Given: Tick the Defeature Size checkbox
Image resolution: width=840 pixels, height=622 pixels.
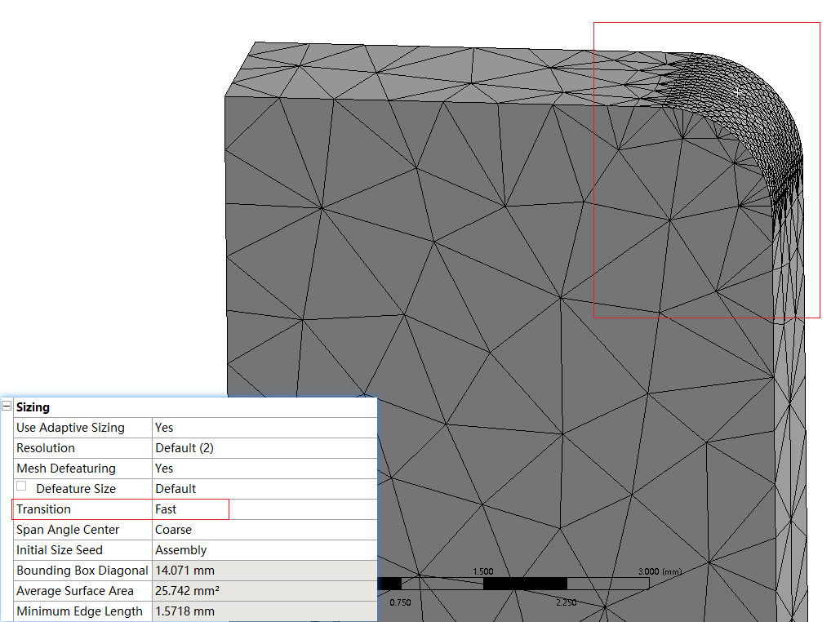Looking at the screenshot, I should pyautogui.click(x=21, y=486).
